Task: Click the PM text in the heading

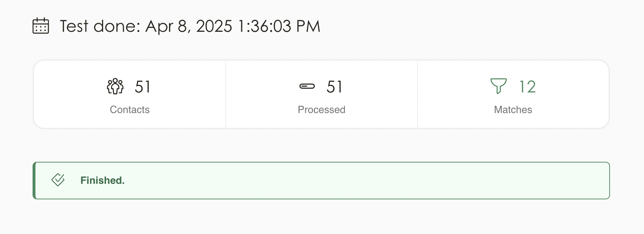Action: tap(308, 26)
